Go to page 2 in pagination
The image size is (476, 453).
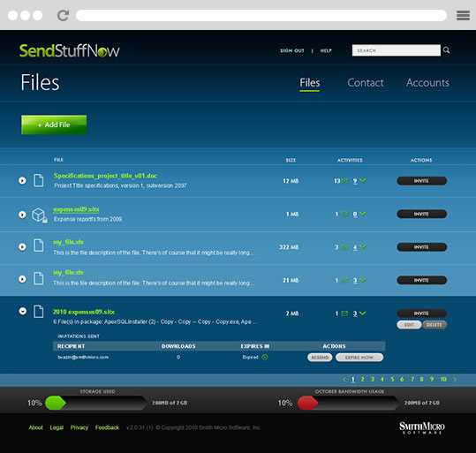(x=362, y=379)
